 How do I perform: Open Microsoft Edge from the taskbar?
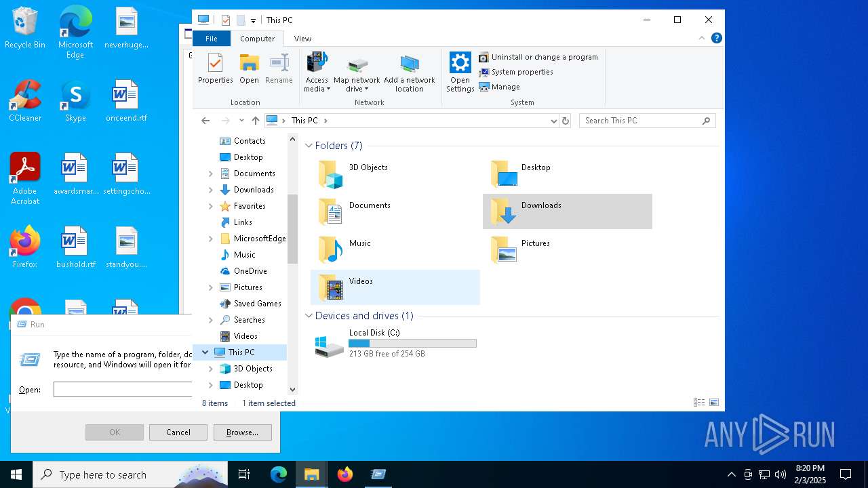(x=279, y=474)
